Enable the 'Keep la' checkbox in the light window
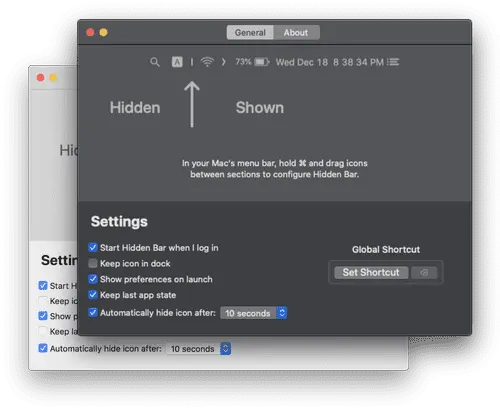500x408 pixels. pyautogui.click(x=43, y=331)
